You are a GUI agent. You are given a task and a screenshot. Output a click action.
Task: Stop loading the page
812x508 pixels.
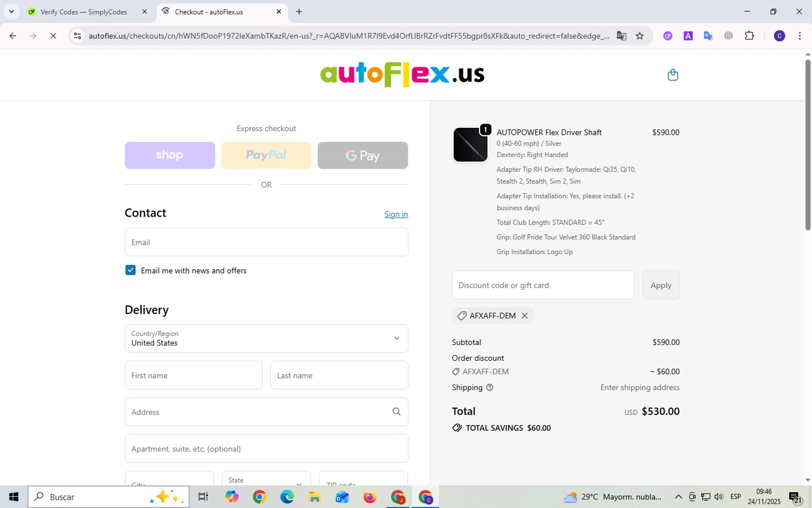(x=53, y=36)
